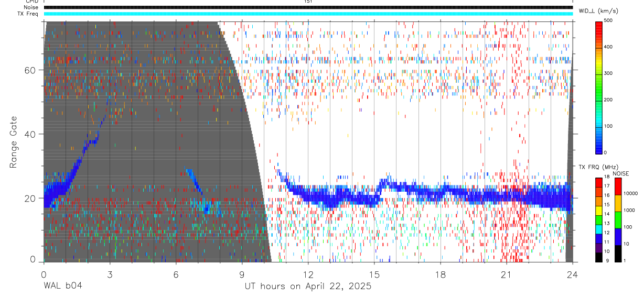644x297 pixels.
Task: Click the x-axis tick label '3'
Action: pos(110,274)
